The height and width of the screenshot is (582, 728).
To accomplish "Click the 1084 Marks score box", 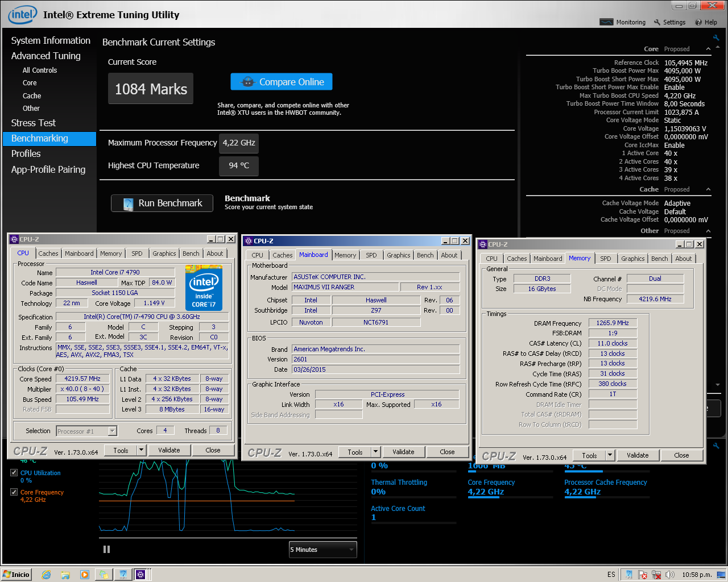I will pyautogui.click(x=151, y=89).
